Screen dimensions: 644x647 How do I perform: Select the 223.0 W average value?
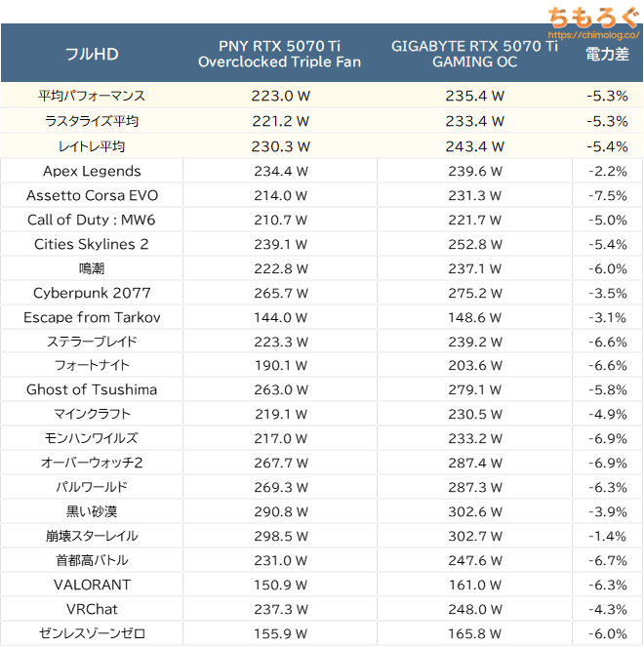281,96
